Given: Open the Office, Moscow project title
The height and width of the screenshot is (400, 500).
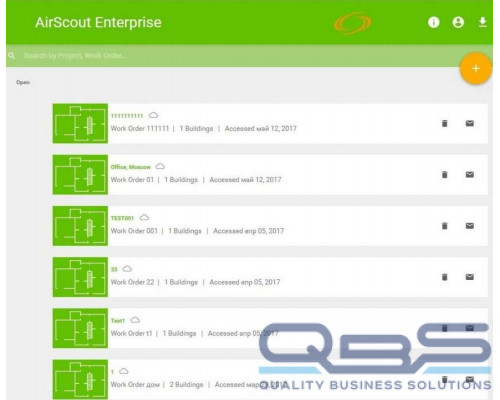Looking at the screenshot, I should click(x=131, y=167).
